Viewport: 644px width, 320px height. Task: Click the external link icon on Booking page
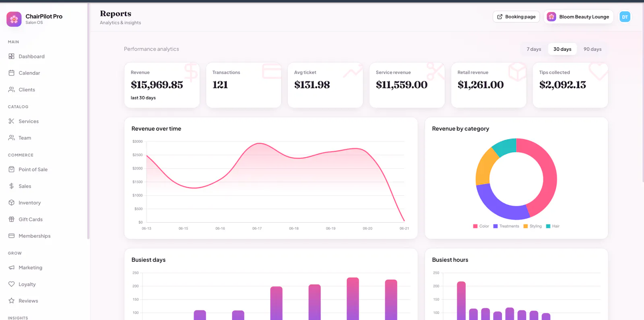pos(500,17)
